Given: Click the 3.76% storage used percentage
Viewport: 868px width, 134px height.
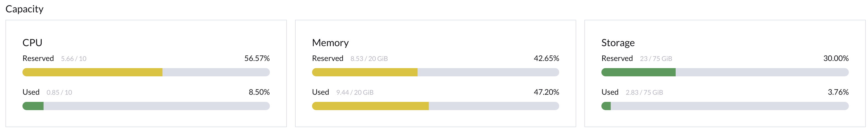Looking at the screenshot, I should (x=838, y=92).
